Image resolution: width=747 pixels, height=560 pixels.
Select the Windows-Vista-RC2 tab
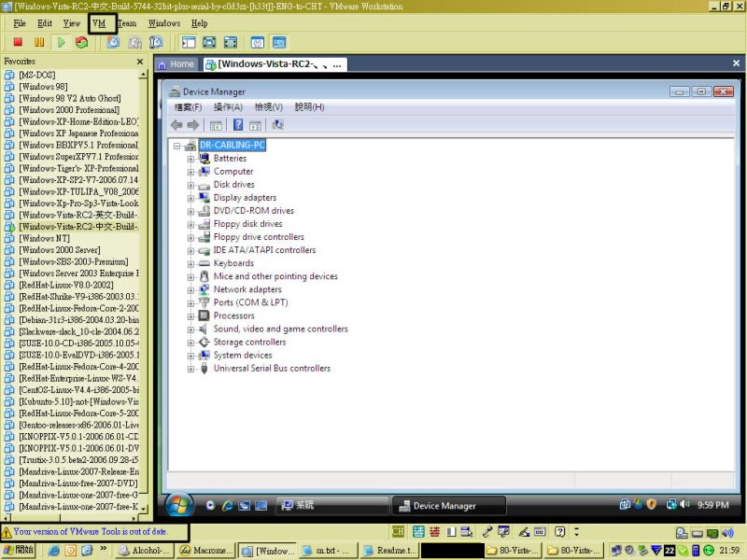pos(275,64)
